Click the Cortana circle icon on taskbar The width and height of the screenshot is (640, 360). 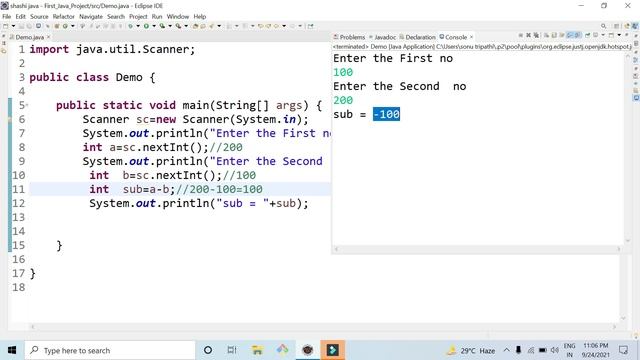[x=208, y=350]
